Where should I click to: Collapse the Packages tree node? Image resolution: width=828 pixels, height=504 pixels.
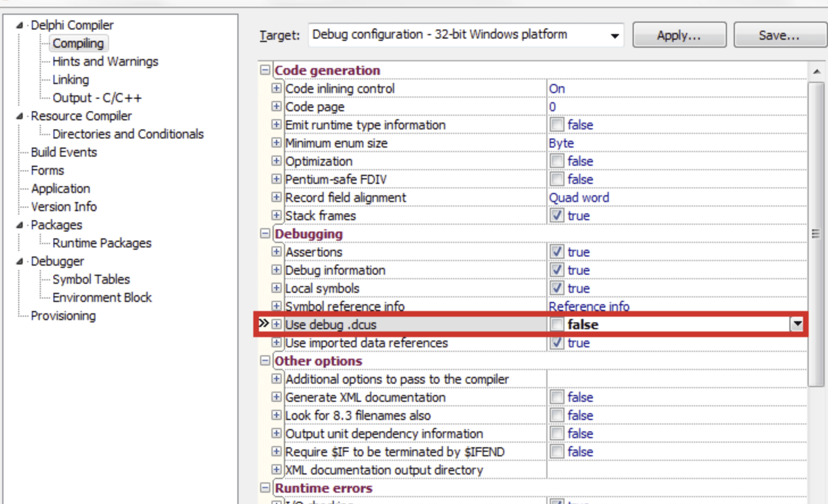point(20,225)
